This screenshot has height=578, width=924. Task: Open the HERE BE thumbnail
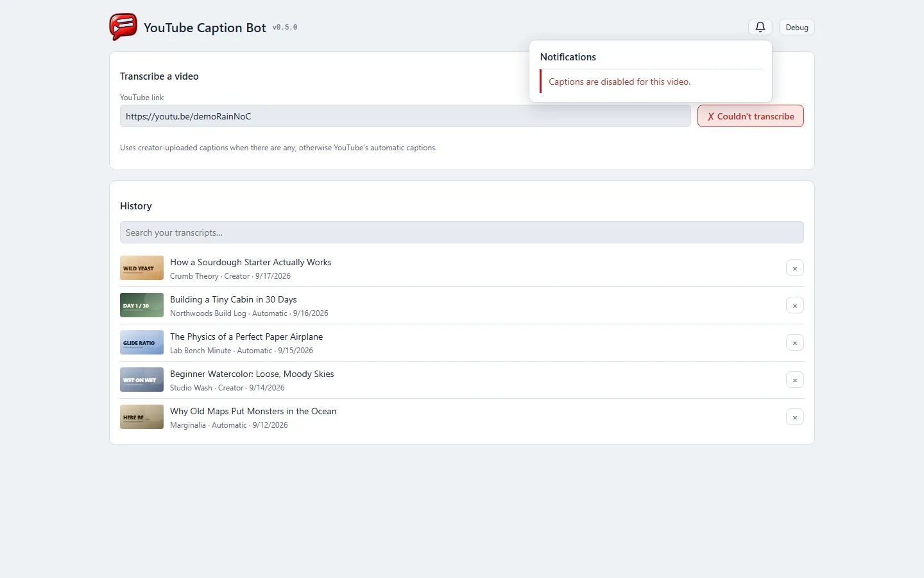click(142, 417)
